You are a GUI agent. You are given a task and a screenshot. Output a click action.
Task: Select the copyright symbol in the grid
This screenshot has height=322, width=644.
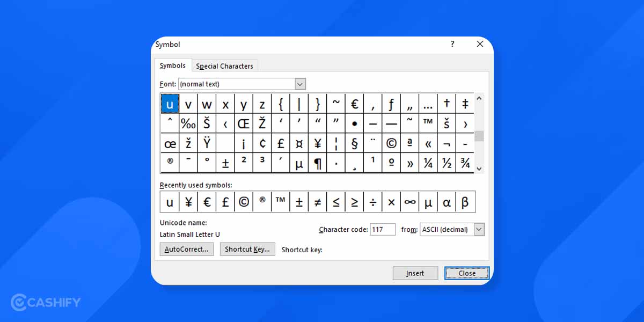pos(391,143)
